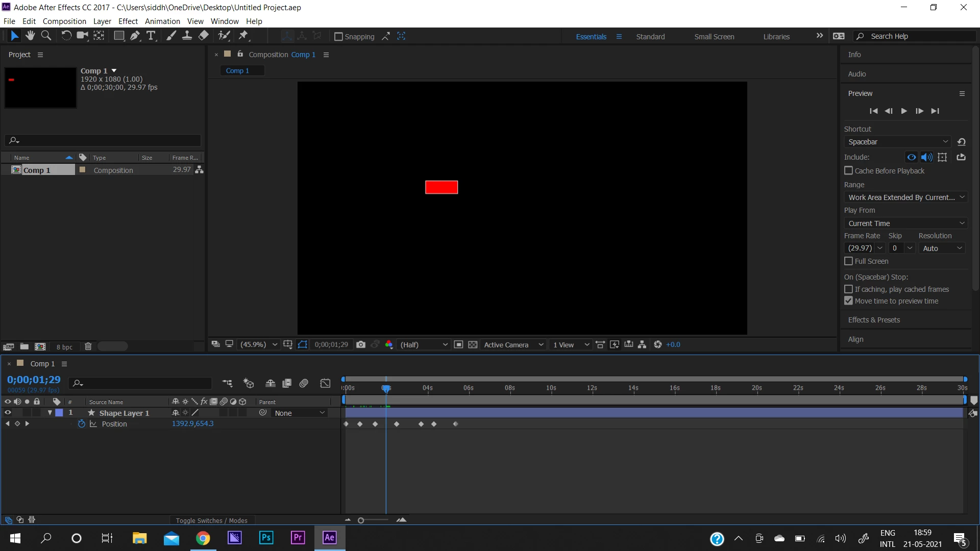Collapse the Shape Layer 1 properties
Image resolution: width=980 pixels, height=551 pixels.
[50, 413]
